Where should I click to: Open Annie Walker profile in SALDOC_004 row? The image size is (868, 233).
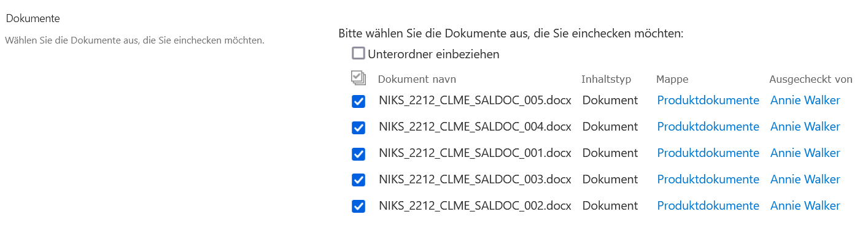coord(805,127)
